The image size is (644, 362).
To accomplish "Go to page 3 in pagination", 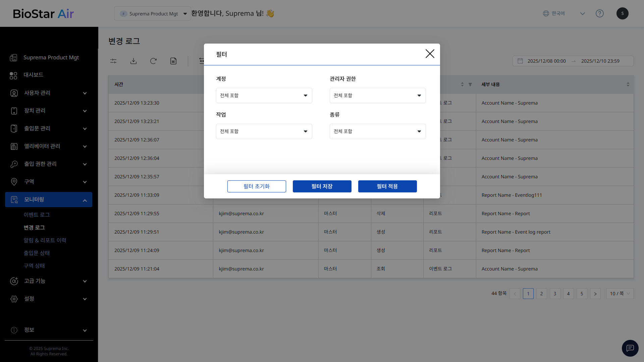I will [x=555, y=294].
